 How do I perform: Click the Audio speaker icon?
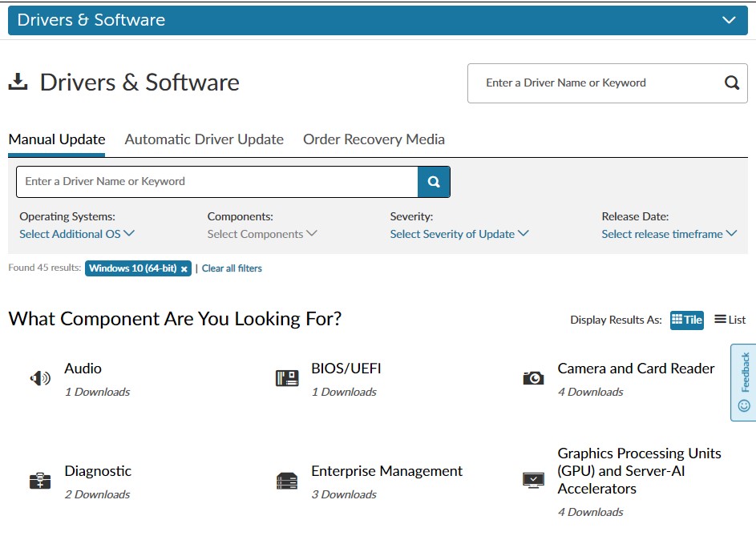(39, 377)
